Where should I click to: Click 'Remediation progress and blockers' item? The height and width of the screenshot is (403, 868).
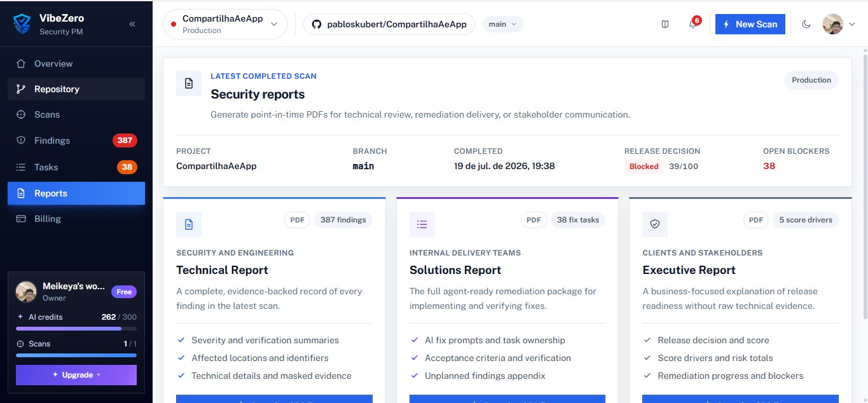click(x=731, y=376)
